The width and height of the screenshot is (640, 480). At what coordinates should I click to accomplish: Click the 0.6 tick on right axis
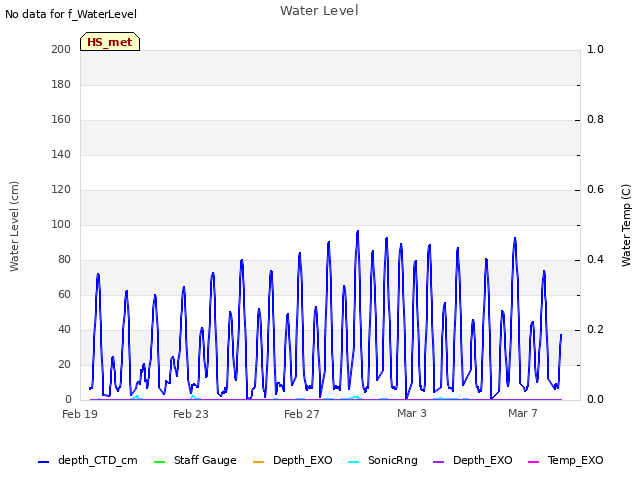coord(595,189)
